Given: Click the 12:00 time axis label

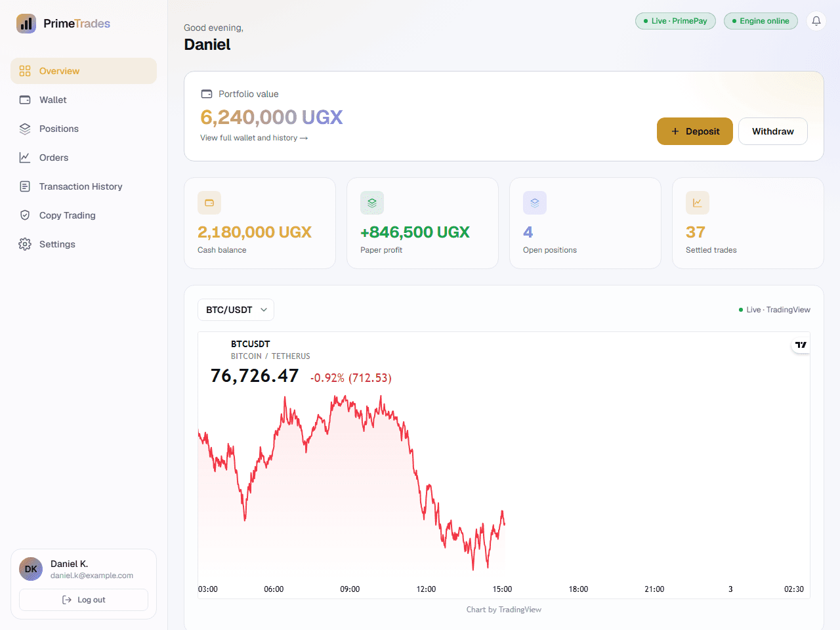Looking at the screenshot, I should click(427, 589).
